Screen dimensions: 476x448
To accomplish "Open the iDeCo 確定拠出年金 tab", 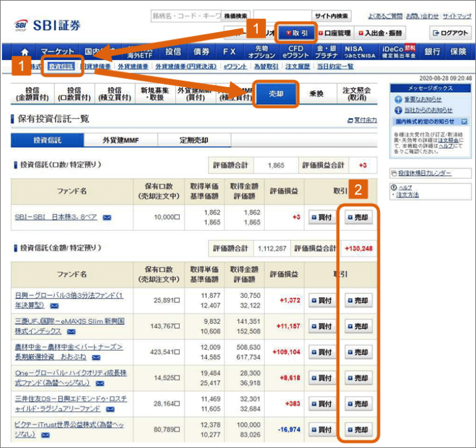I will click(398, 51).
